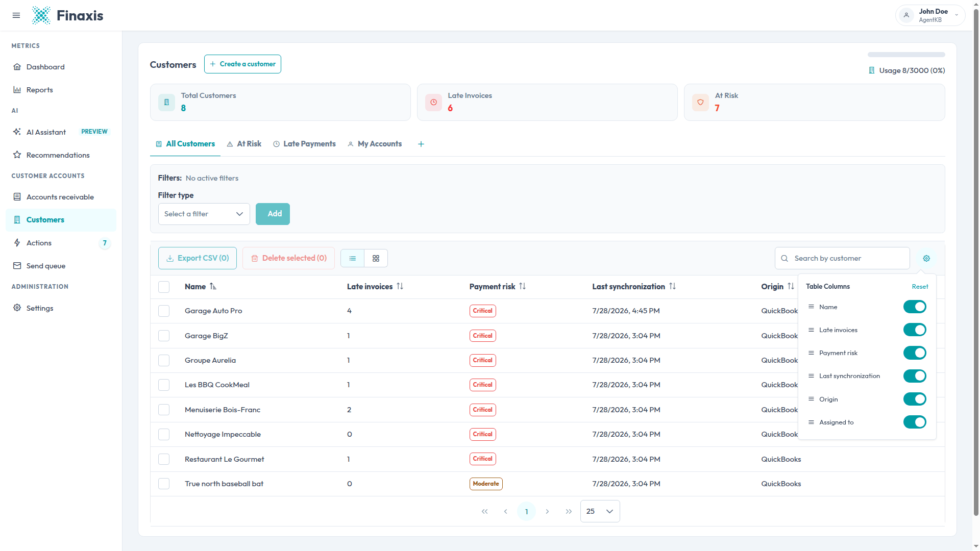This screenshot has width=980, height=551.
Task: Sort by Late invoices column
Action: 400,287
